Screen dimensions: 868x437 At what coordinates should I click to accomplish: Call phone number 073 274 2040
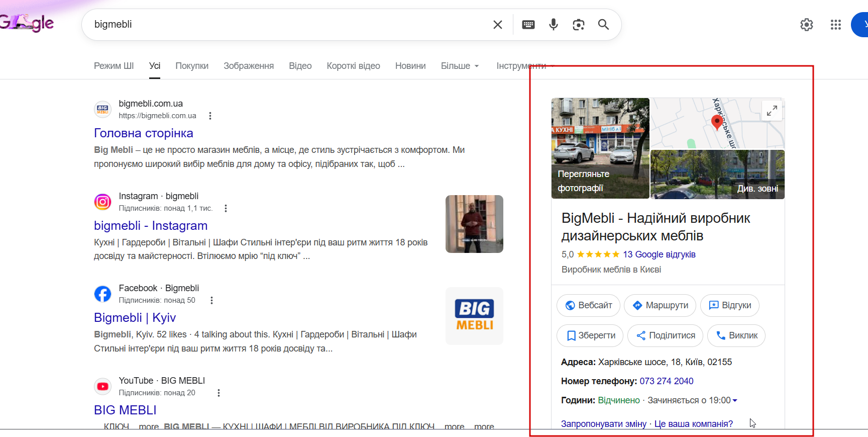667,381
